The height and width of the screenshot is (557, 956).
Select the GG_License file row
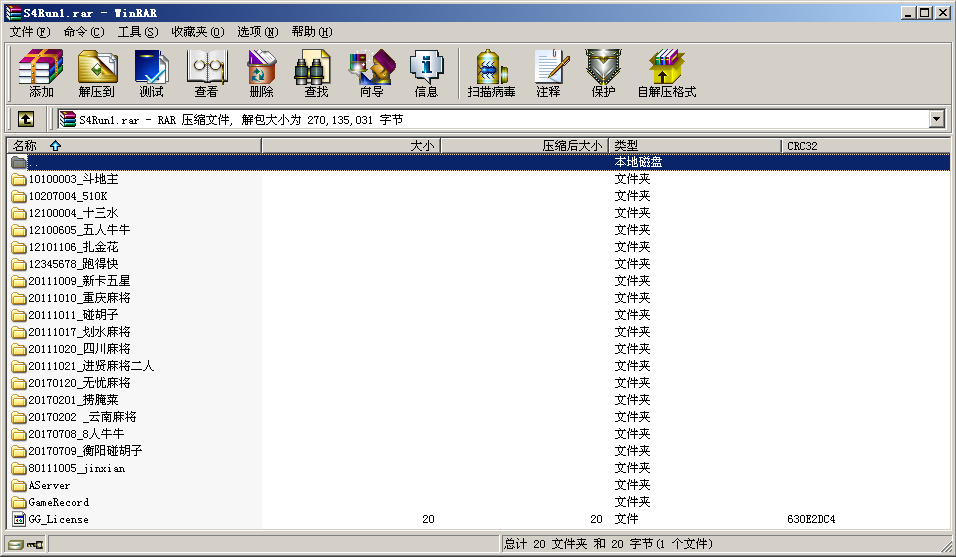point(58,519)
